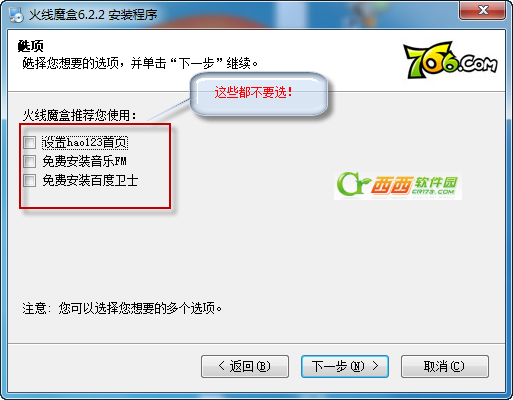The image size is (513, 400).
Task: Toggle the 免费安装百度卫士 checkbox
Action: (x=29, y=180)
